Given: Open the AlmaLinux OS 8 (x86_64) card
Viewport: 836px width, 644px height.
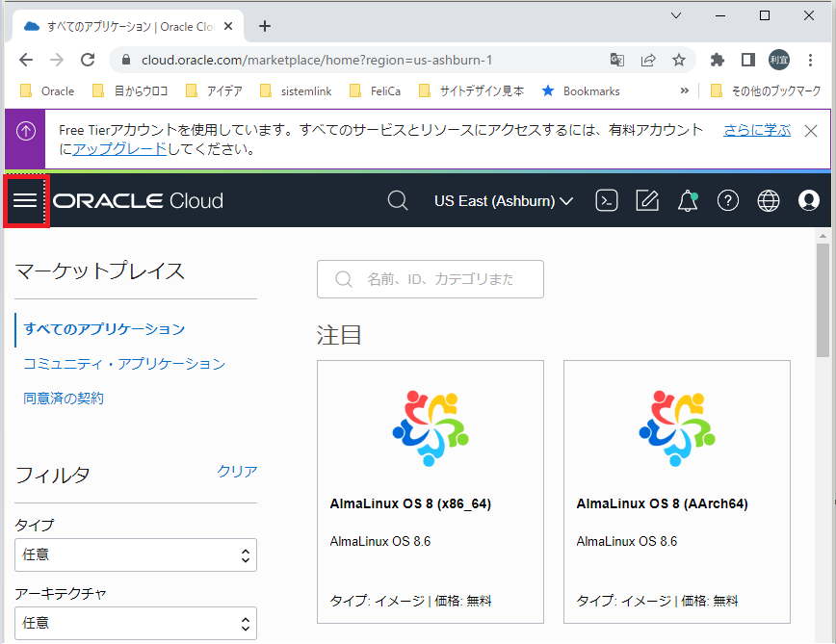Looking at the screenshot, I should (431, 492).
